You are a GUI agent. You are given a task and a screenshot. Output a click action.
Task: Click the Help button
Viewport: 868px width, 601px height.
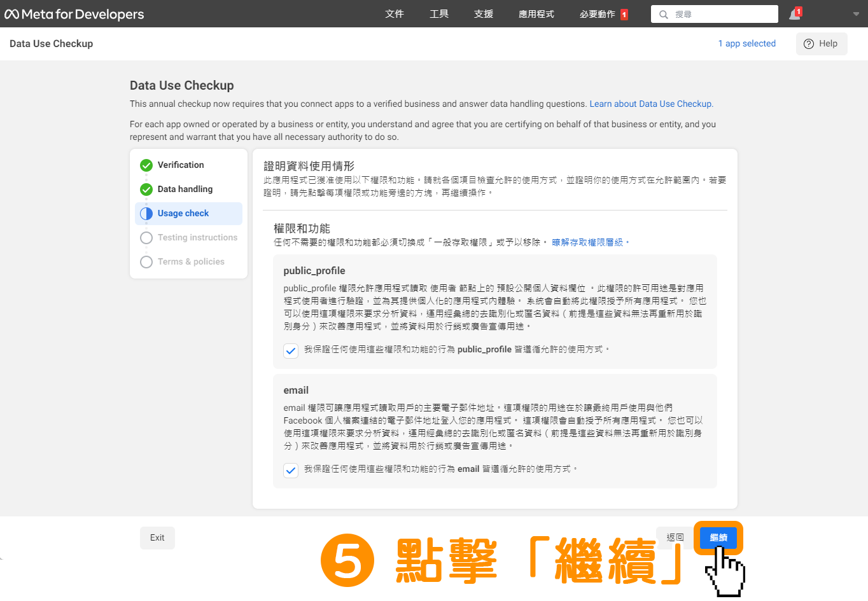click(x=822, y=44)
